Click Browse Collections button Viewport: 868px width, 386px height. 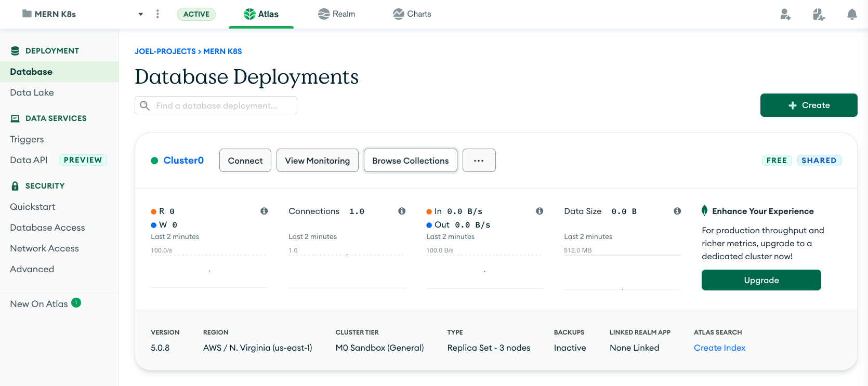point(411,161)
